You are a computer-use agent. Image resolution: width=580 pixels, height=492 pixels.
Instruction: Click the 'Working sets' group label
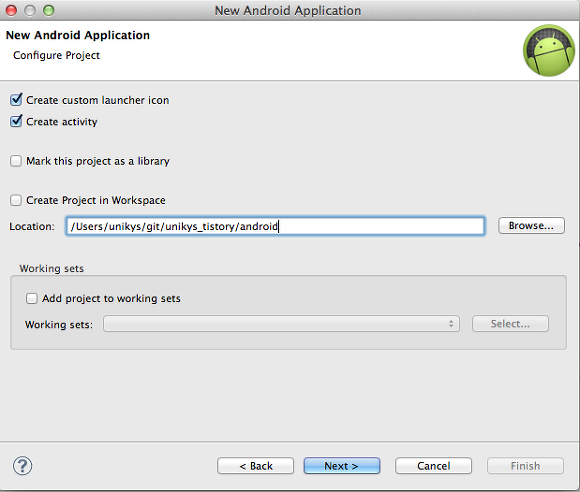pos(52,269)
